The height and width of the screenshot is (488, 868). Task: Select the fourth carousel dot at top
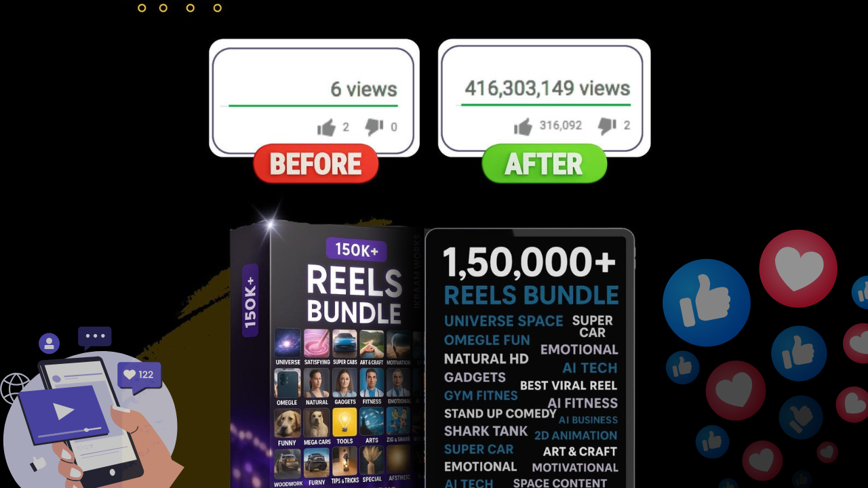pos(218,8)
